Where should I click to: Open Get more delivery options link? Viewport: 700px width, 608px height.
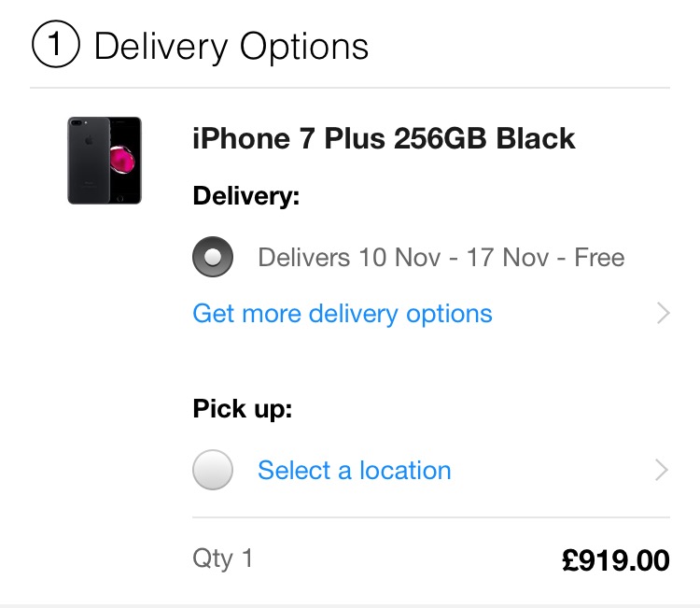[343, 314]
